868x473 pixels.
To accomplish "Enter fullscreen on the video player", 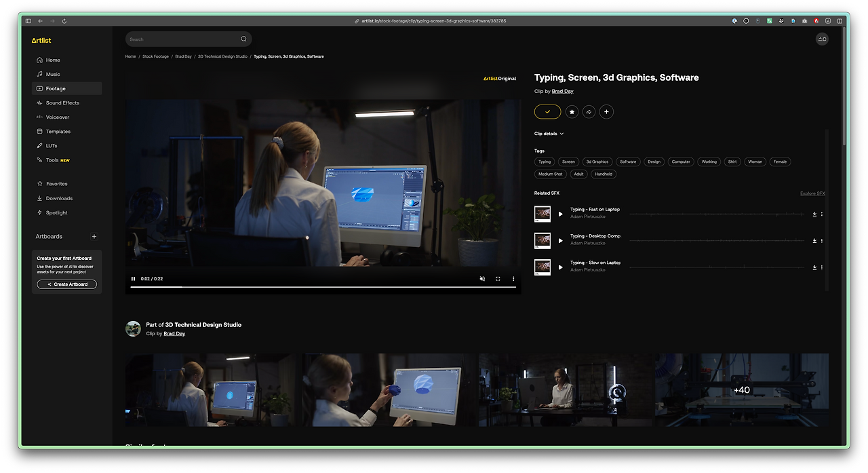I will coord(498,279).
